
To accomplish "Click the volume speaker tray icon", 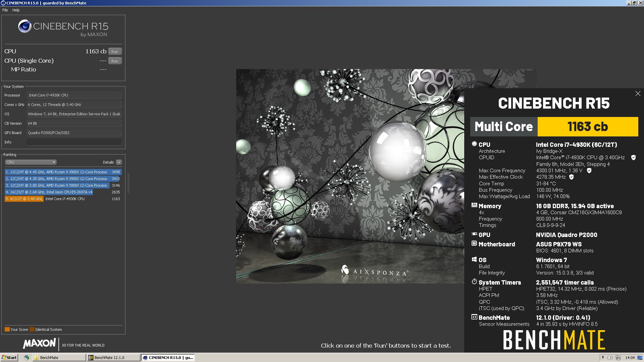I will click(x=610, y=358).
